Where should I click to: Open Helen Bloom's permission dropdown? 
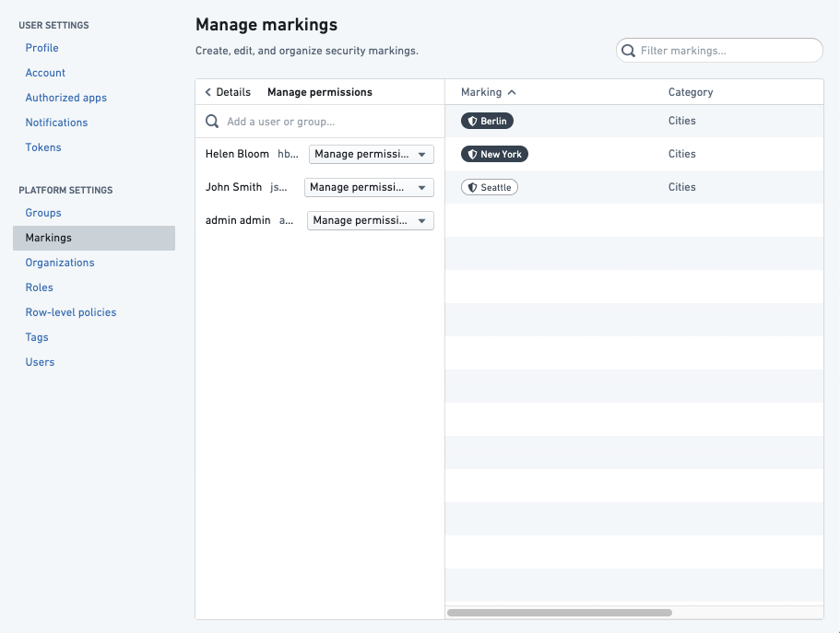pos(372,154)
